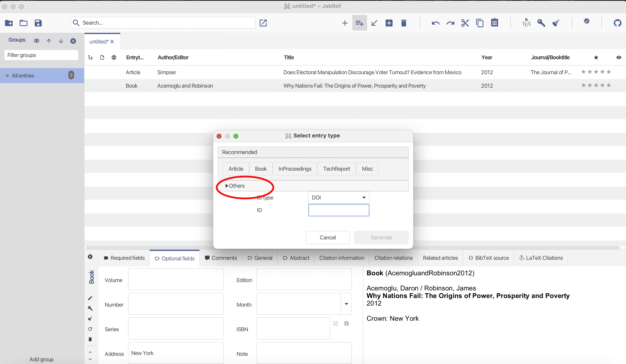This screenshot has height=364, width=626.
Task: Click the scissors Cut icon
Action: [x=465, y=23]
